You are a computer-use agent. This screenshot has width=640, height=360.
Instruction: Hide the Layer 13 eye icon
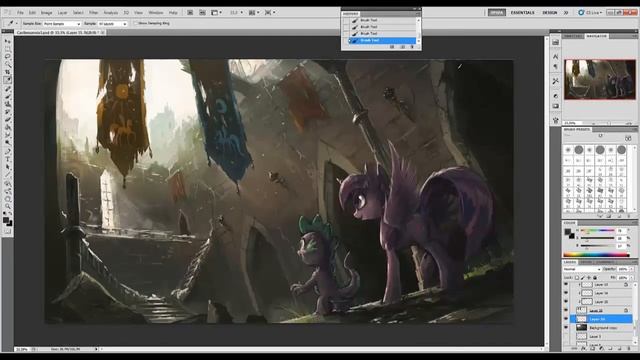566,284
